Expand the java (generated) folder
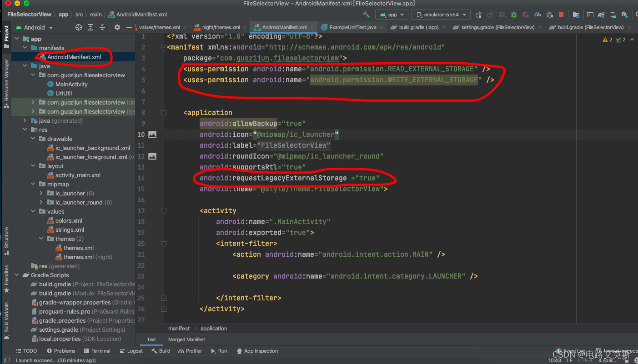The width and height of the screenshot is (638, 364). pos(25,120)
